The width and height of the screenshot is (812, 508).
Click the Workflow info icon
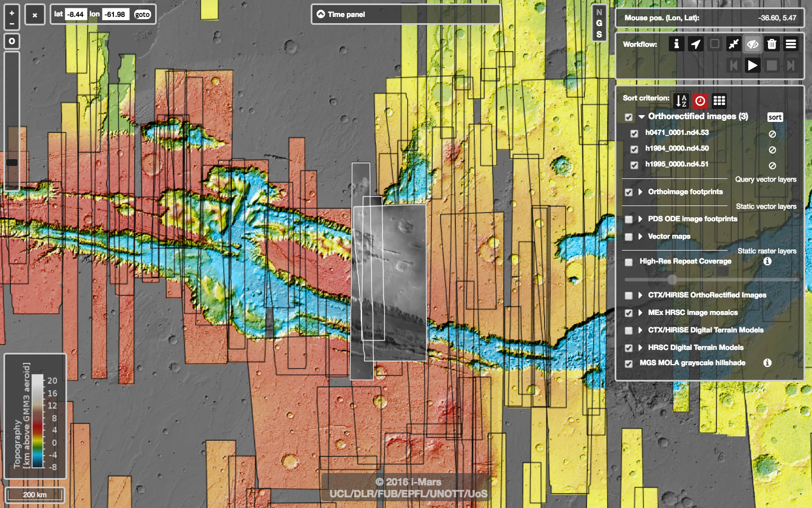[x=677, y=44]
